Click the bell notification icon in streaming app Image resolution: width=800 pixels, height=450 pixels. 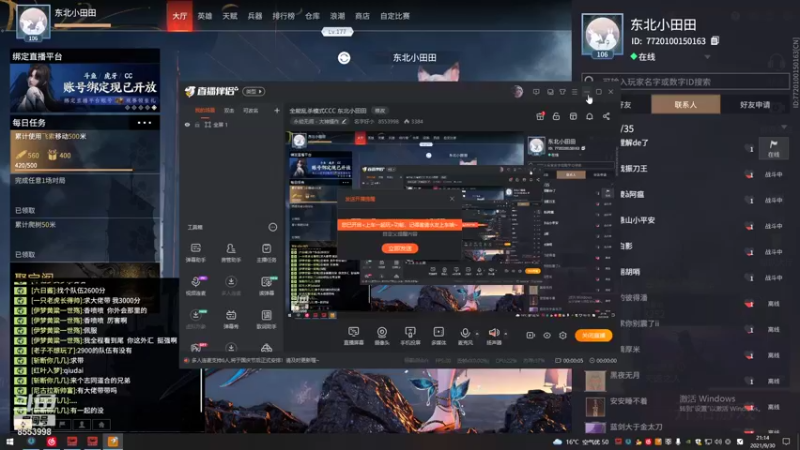(x=589, y=116)
